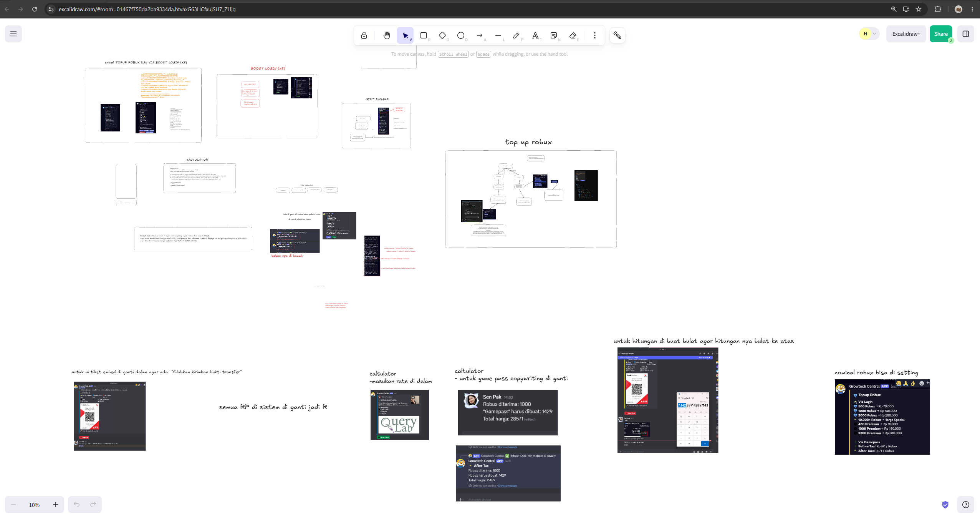Expand the collaborator list chevron
Viewport: 980px width, 515px height.
click(874, 34)
